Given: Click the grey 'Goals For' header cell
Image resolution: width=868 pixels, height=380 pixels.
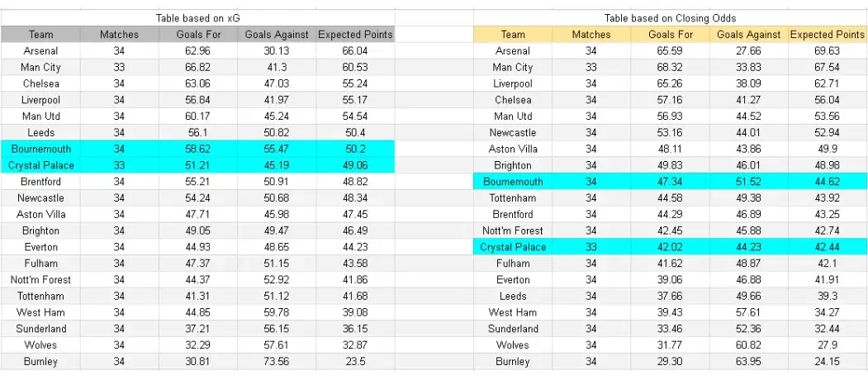Looking at the screenshot, I should click(x=198, y=35).
